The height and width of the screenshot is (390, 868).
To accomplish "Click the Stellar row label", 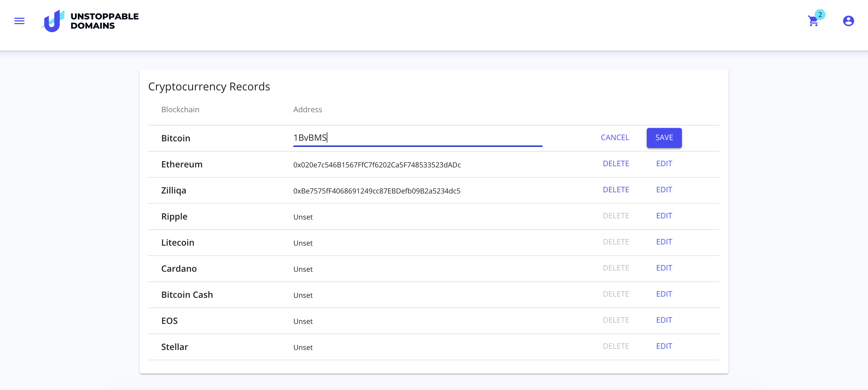I will point(174,347).
